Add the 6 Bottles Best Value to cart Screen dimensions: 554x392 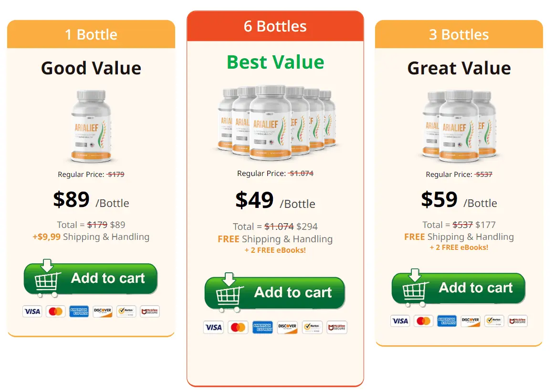pyautogui.click(x=275, y=293)
